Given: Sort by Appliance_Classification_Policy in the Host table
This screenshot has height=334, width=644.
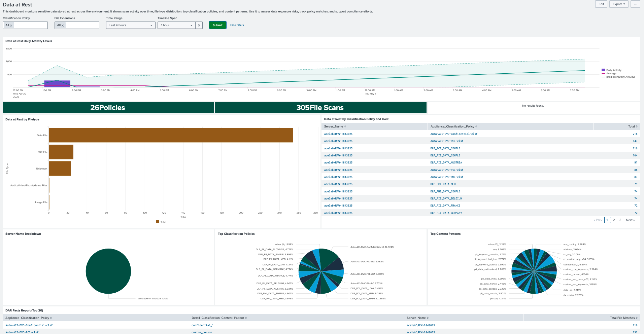Looking at the screenshot, I should (x=453, y=126).
